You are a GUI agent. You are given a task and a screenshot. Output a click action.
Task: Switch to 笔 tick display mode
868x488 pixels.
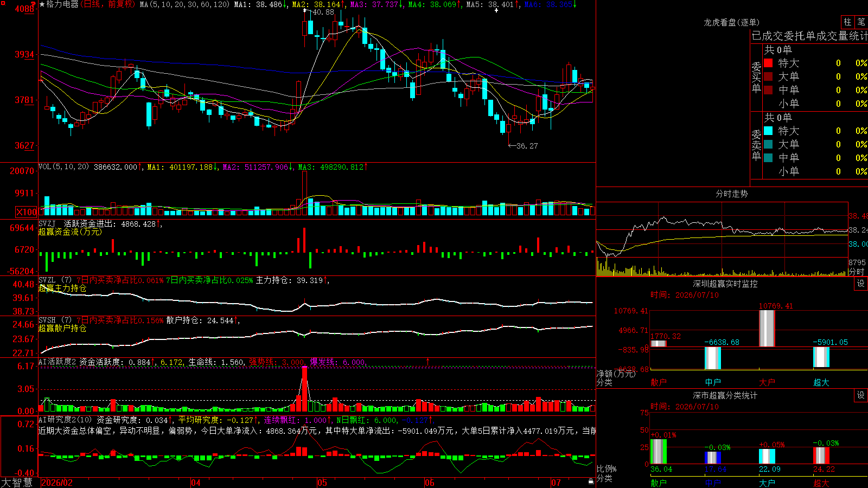861,22
